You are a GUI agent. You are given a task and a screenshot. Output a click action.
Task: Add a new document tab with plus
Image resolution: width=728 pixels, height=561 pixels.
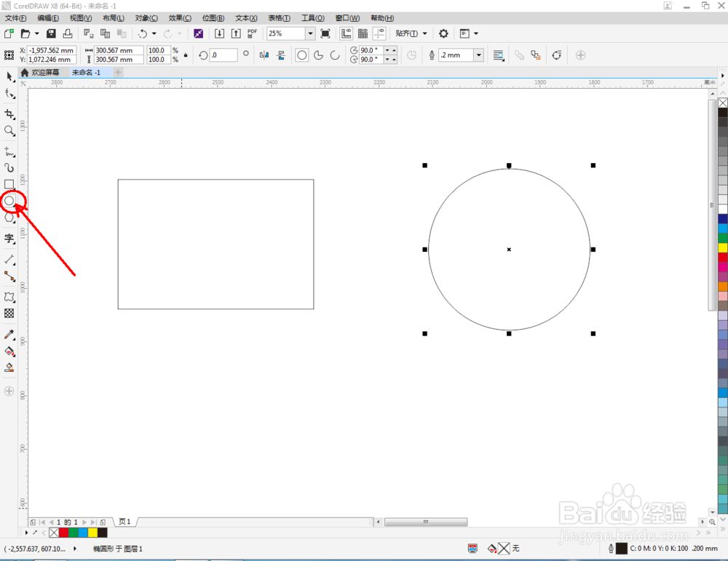point(118,72)
